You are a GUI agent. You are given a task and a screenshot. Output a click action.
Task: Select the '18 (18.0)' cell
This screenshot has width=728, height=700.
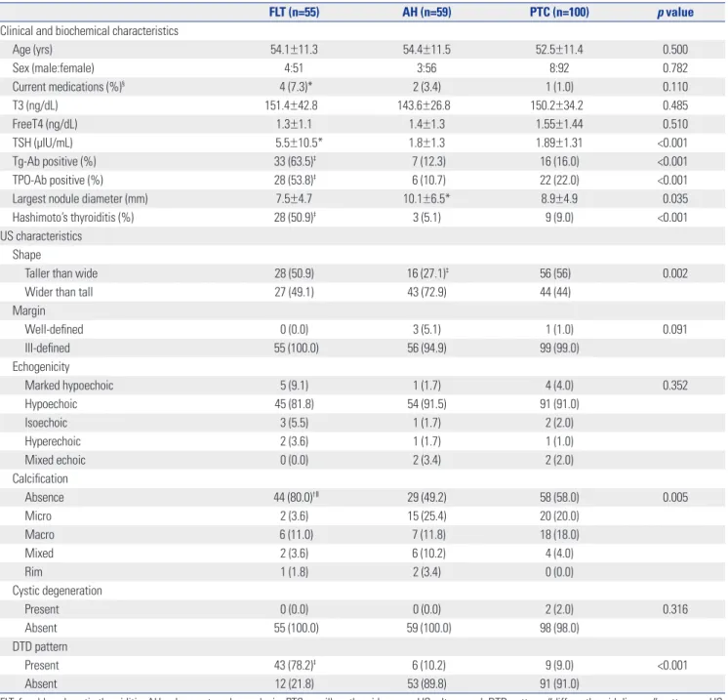pyautogui.click(x=559, y=535)
